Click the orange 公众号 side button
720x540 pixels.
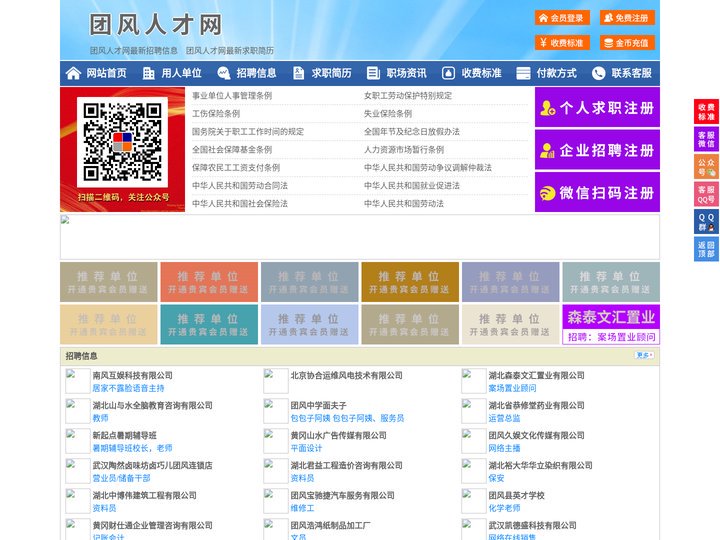[706, 167]
